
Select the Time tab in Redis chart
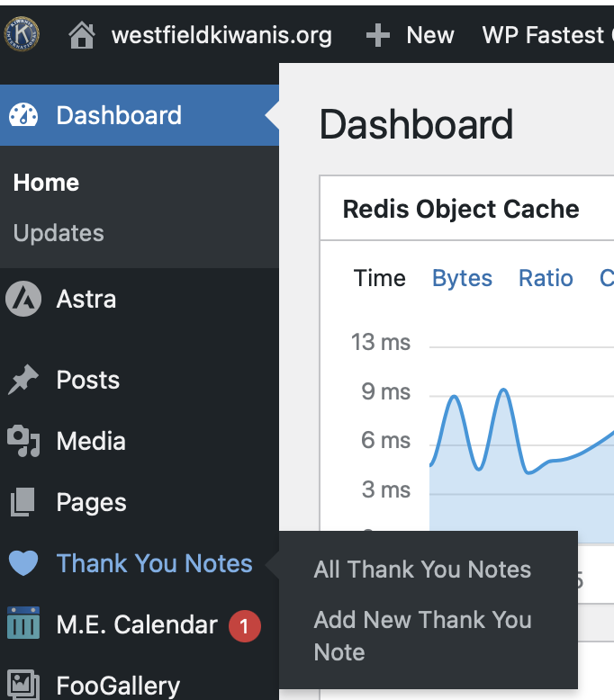[379, 278]
